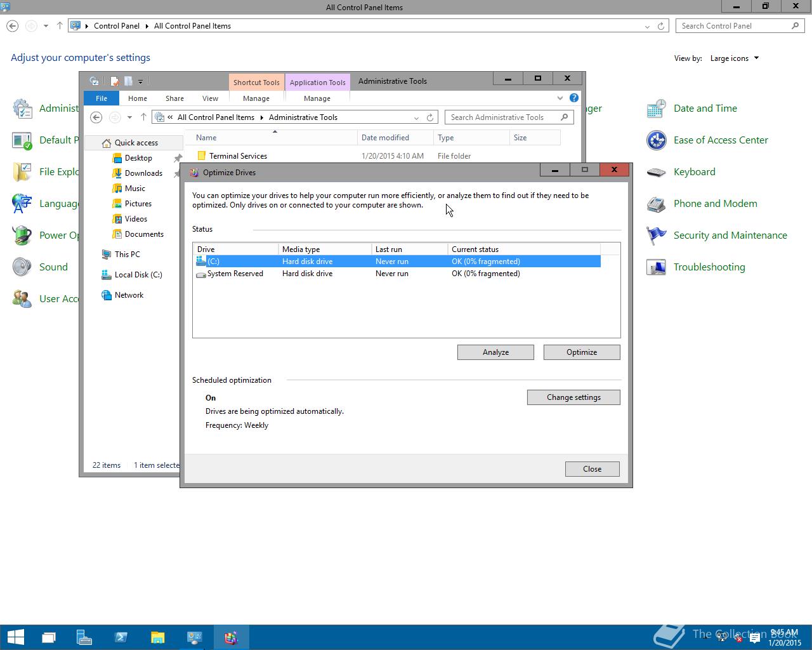Screen dimensions: 812x650
Task: Click the Current status column header
Action: tap(523, 249)
